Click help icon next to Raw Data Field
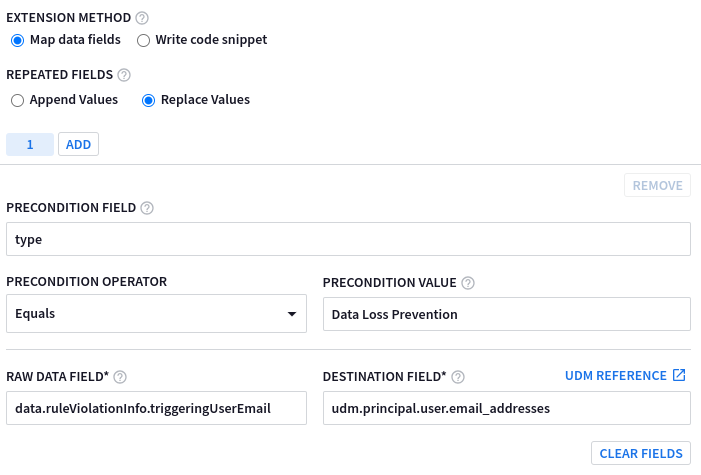The width and height of the screenshot is (701, 475). point(120,377)
